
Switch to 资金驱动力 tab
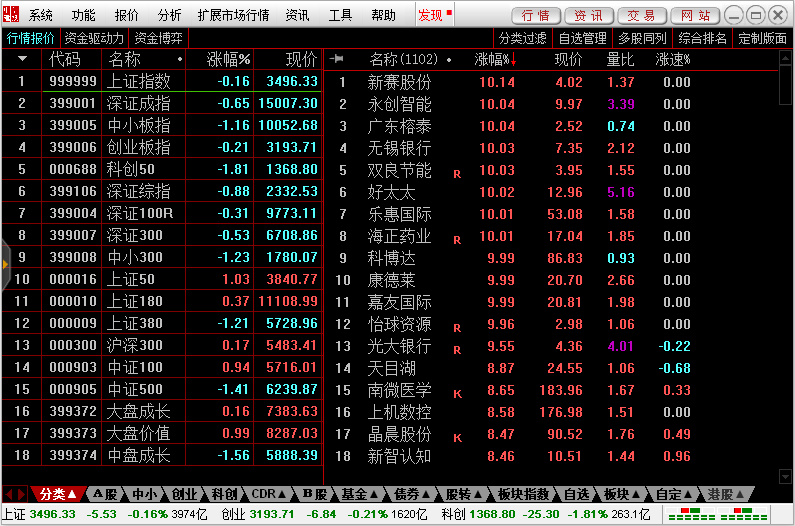click(x=94, y=38)
